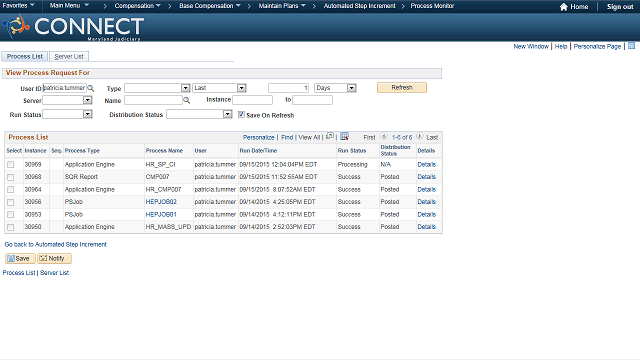This screenshot has width=640, height=360.
Task: Click the Save button
Action: tap(20, 258)
